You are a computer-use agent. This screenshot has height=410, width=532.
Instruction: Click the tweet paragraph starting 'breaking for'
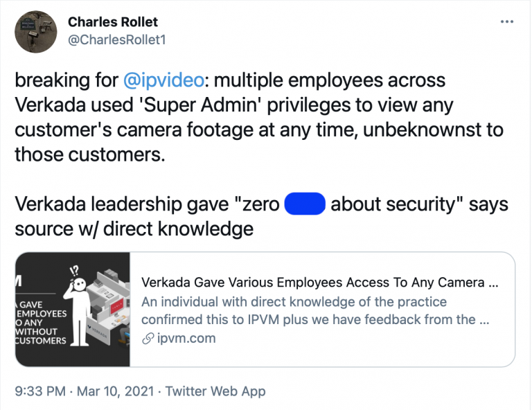pyautogui.click(x=259, y=117)
